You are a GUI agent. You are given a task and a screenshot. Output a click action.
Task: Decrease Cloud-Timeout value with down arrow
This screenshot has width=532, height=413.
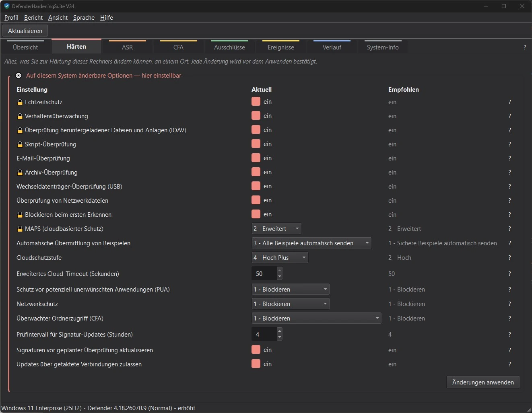[x=280, y=277]
